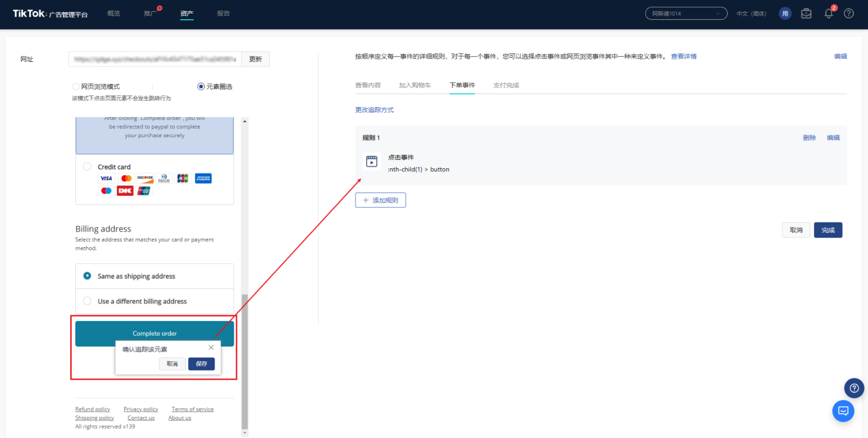
Task: Click the notification bell icon
Action: click(x=828, y=14)
